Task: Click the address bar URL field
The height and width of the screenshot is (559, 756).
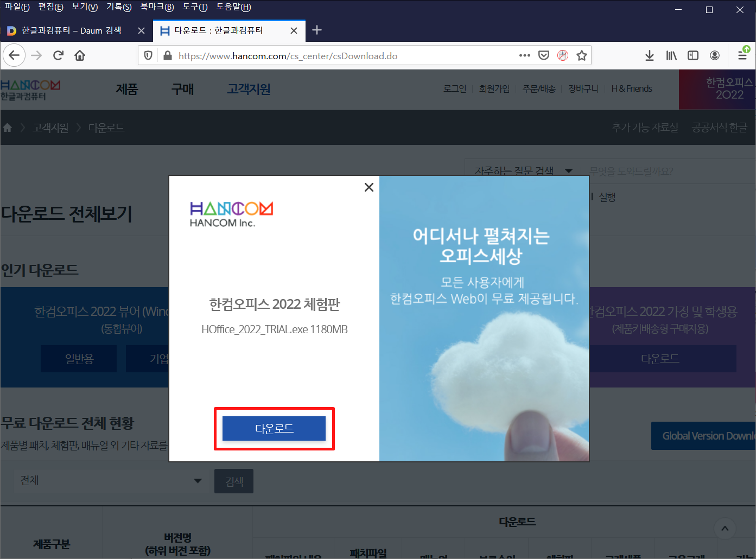Action: click(347, 56)
